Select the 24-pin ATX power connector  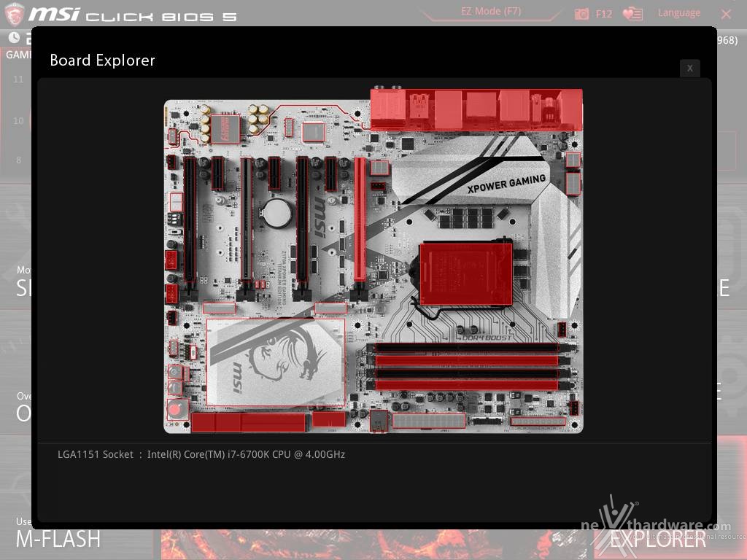429,421
